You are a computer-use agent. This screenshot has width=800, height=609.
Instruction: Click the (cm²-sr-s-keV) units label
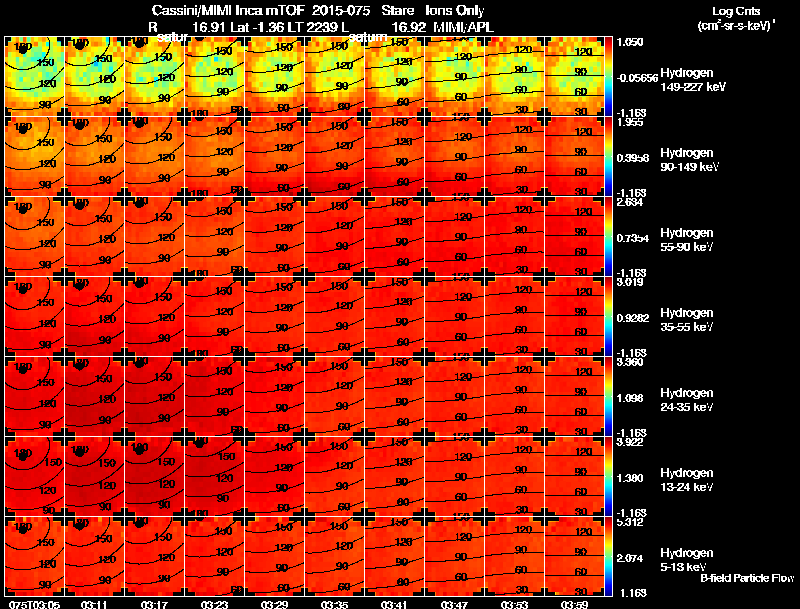click(736, 26)
